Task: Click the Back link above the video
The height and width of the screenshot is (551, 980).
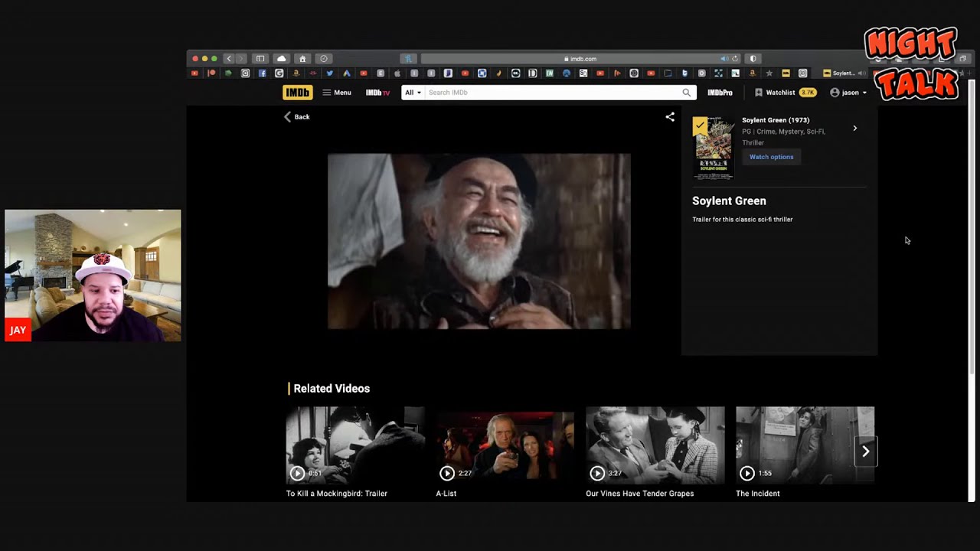Action: point(297,117)
